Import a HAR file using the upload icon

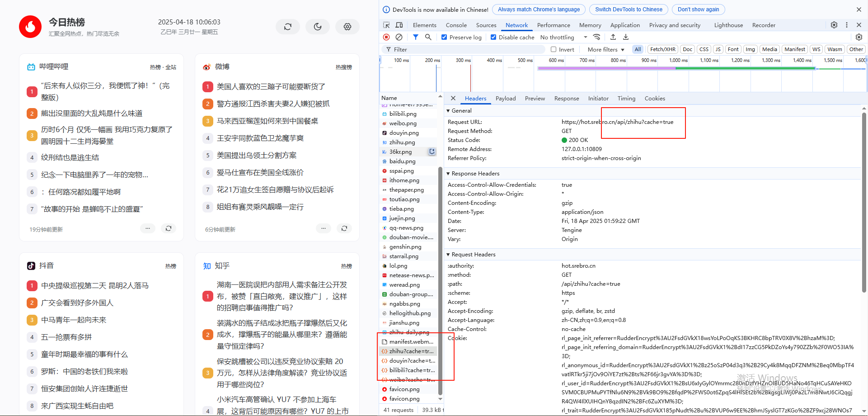coord(613,37)
